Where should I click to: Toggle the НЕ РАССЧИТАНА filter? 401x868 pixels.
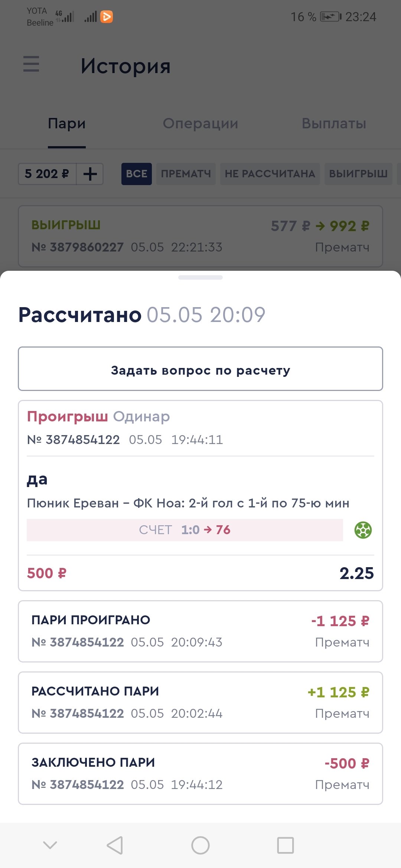pos(270,174)
